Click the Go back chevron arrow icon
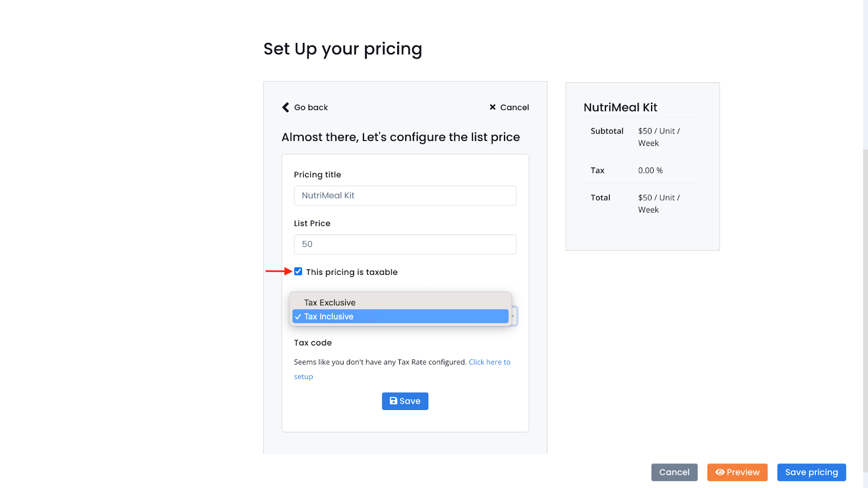Image resolution: width=868 pixels, height=488 pixels. [285, 107]
